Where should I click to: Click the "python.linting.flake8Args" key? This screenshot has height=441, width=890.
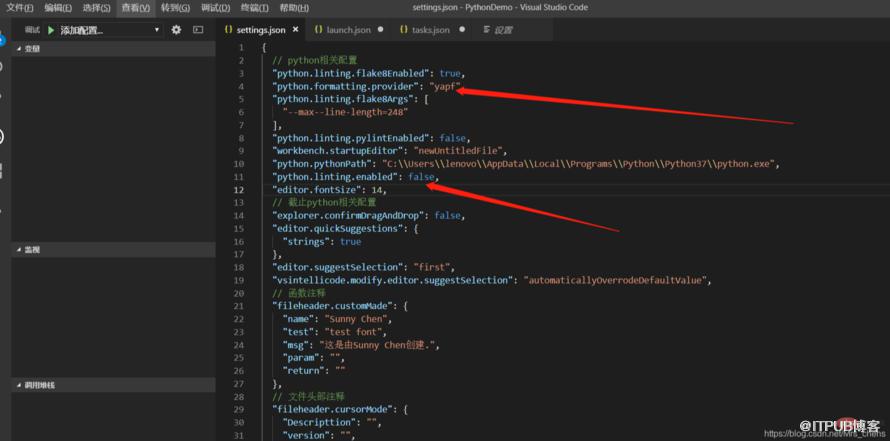[343, 99]
